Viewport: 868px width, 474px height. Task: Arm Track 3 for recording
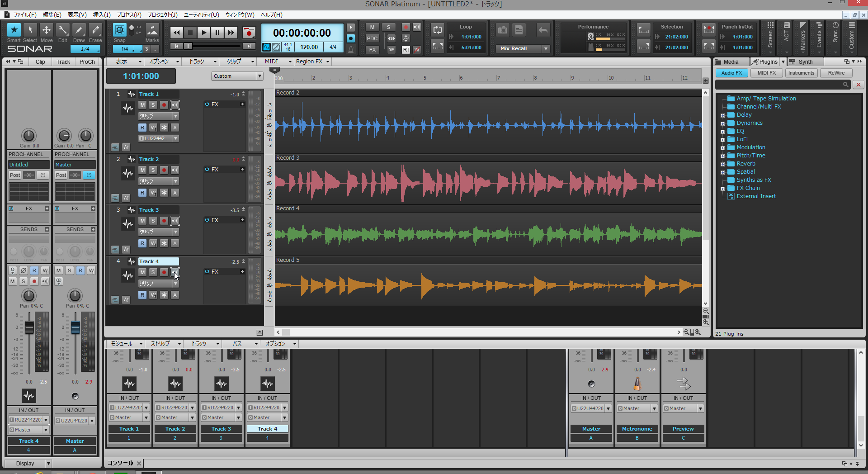click(x=164, y=221)
